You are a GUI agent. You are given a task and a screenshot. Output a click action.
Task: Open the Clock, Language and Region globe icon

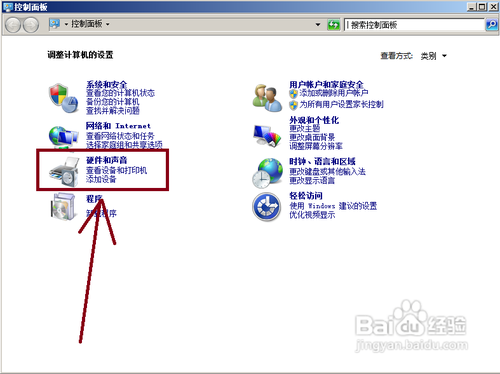click(x=267, y=173)
